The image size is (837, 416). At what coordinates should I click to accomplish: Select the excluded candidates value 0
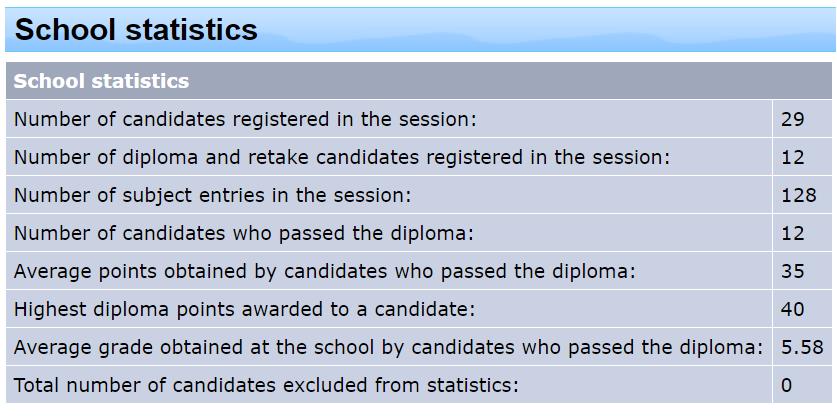coord(786,386)
